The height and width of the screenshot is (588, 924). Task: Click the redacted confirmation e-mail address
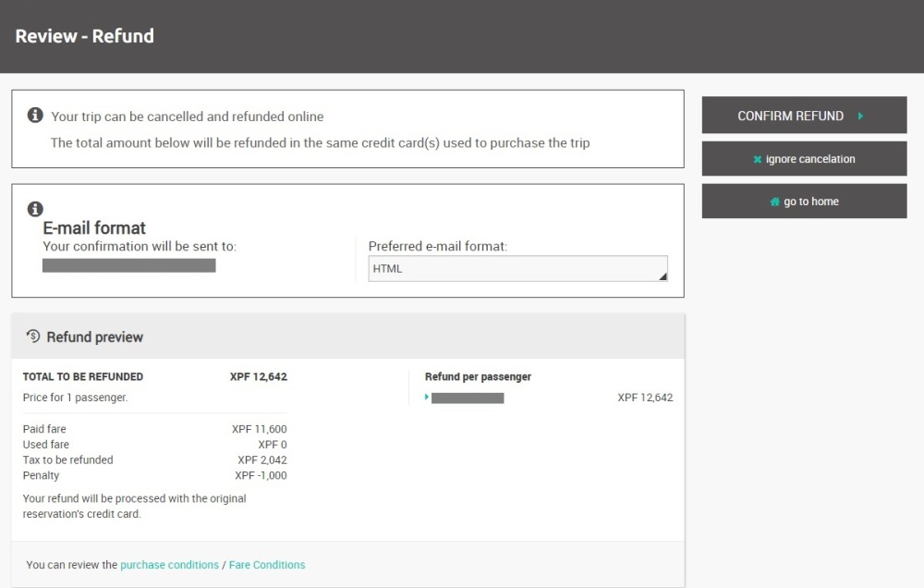129,266
